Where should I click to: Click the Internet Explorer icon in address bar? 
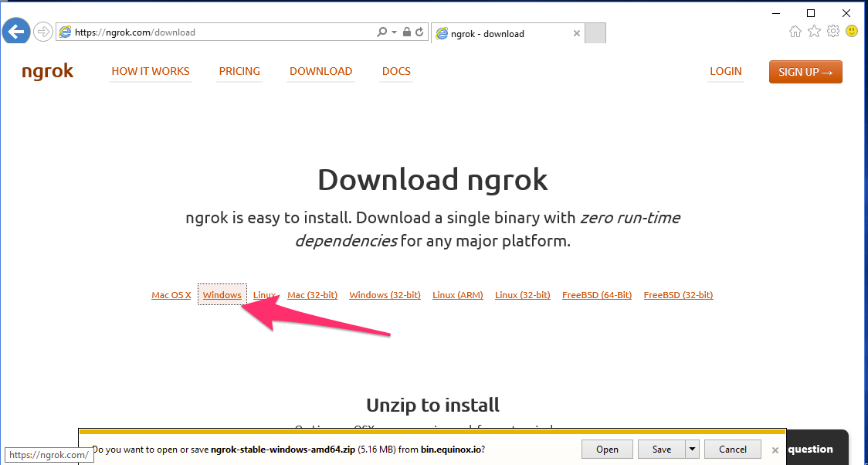point(66,32)
